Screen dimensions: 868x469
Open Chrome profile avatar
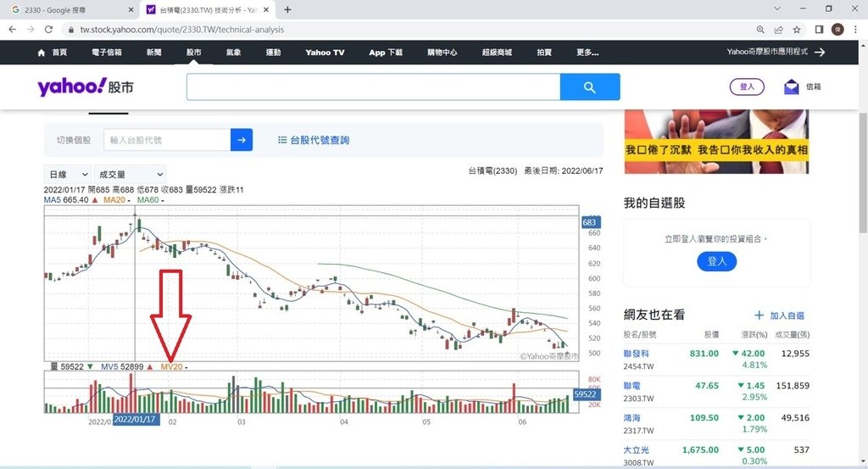click(x=837, y=30)
